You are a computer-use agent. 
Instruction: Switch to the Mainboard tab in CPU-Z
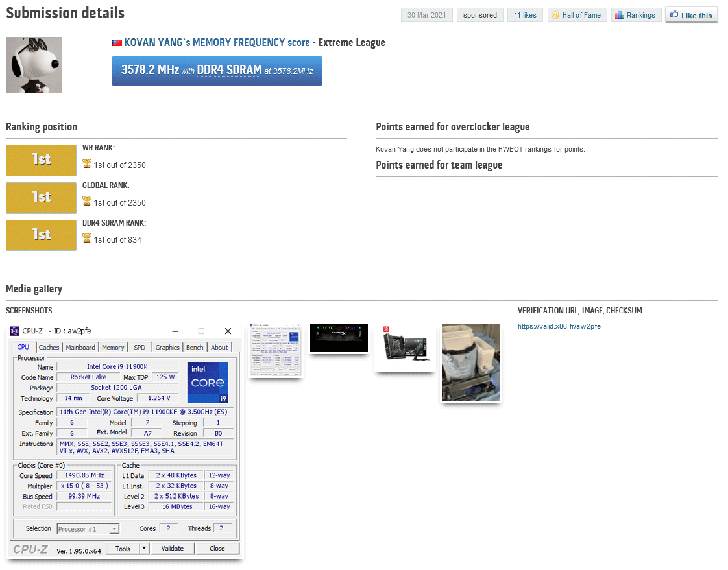(80, 347)
